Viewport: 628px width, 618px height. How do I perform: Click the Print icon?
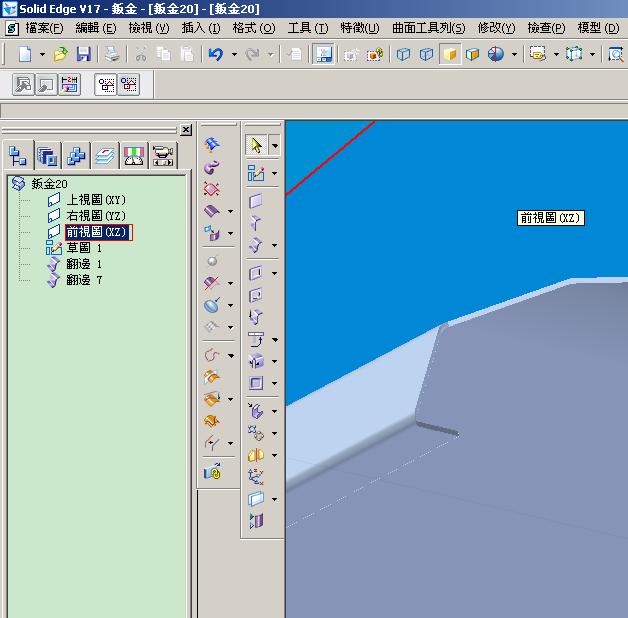tap(112, 54)
